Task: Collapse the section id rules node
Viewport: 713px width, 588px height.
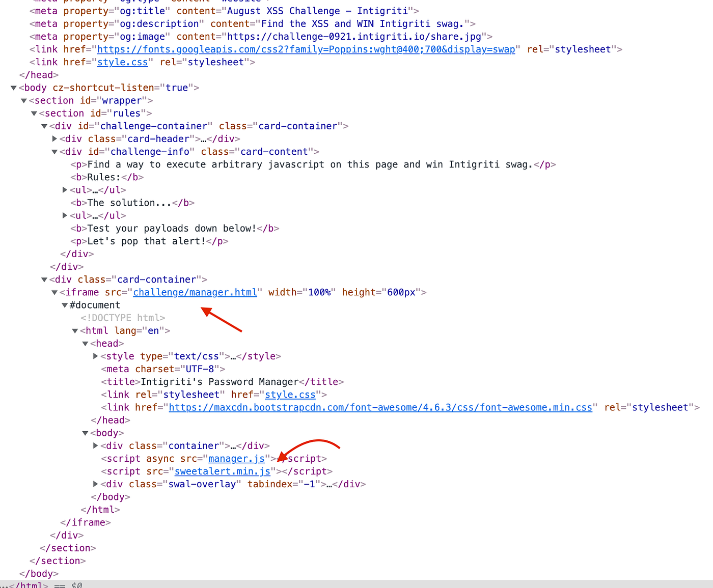Action: pyautogui.click(x=34, y=114)
